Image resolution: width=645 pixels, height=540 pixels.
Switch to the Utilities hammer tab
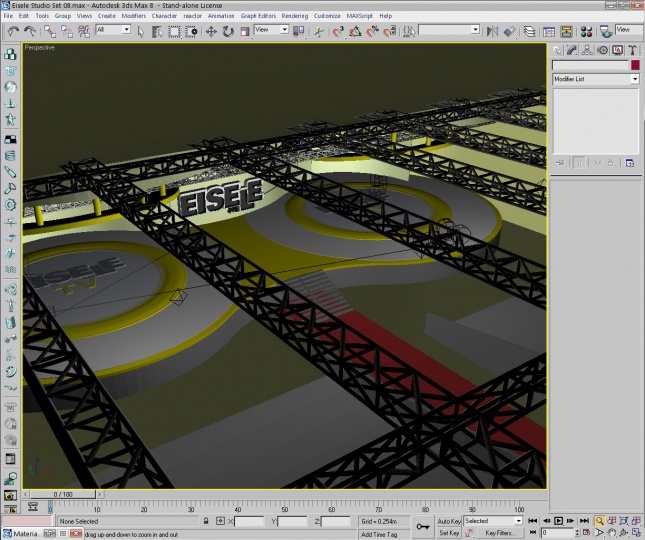[633, 51]
